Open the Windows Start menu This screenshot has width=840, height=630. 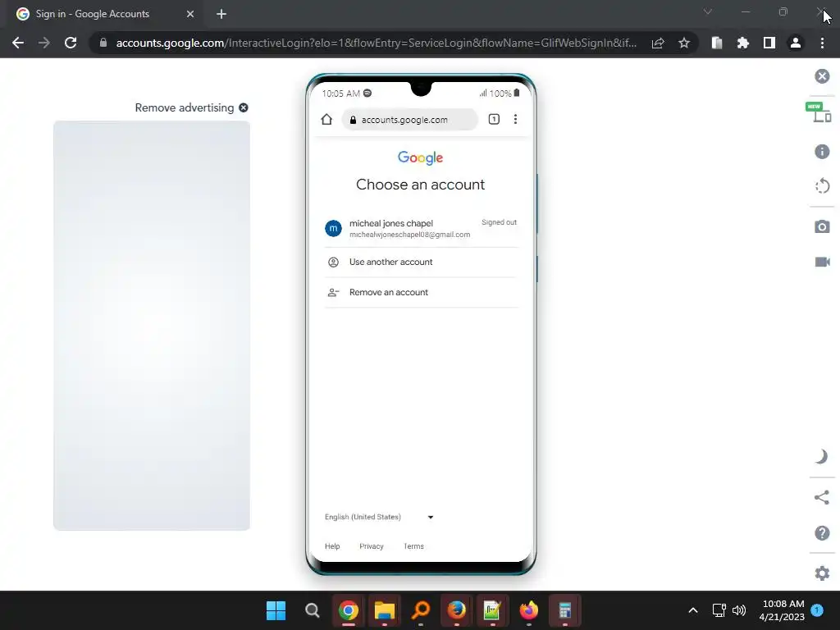coord(276,610)
